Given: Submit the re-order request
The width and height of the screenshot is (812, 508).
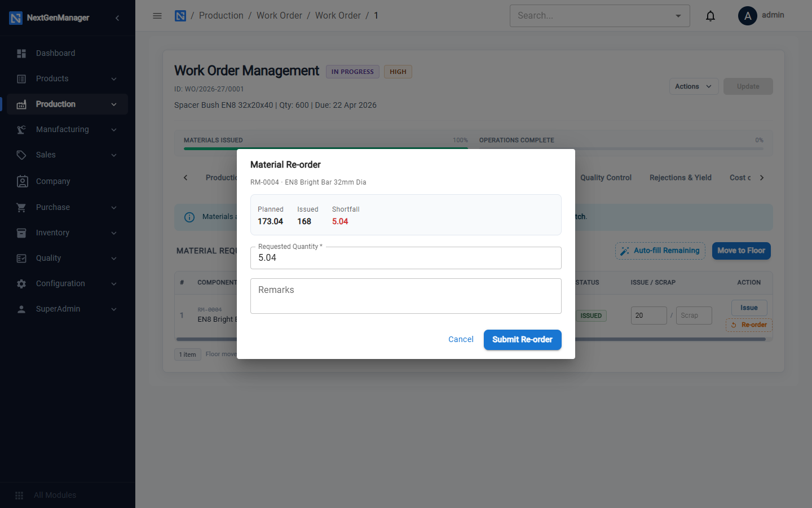Looking at the screenshot, I should coord(522,340).
